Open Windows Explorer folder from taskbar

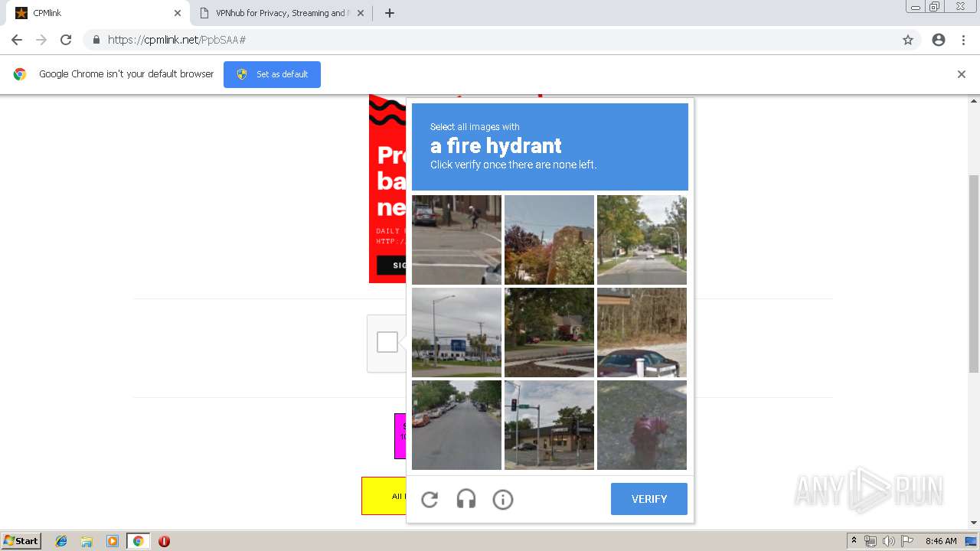coord(87,541)
